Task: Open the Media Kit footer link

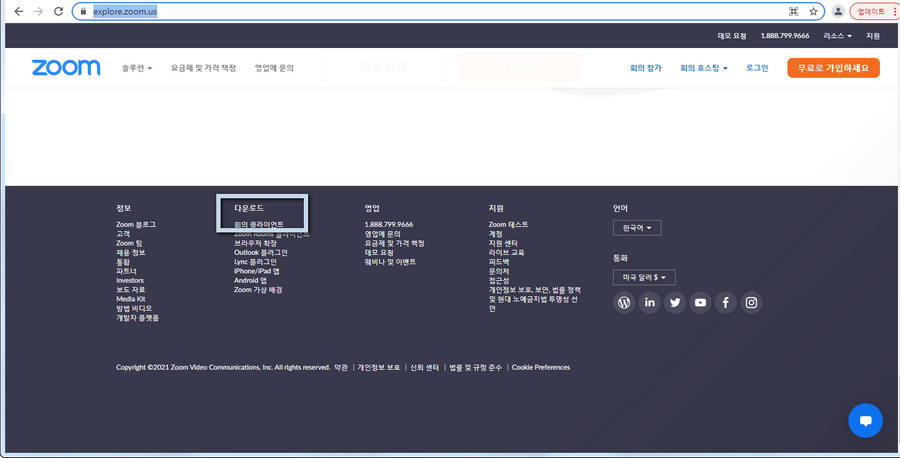Action: pyautogui.click(x=130, y=299)
